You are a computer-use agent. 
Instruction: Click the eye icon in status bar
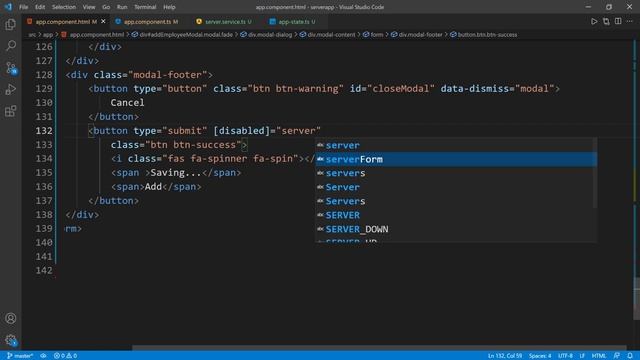43,356
